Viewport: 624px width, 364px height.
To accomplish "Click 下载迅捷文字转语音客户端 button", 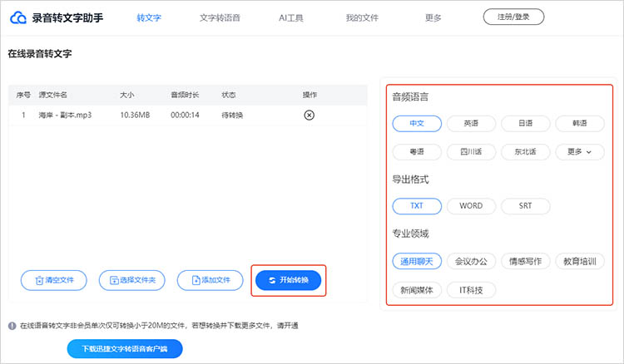I will [125, 349].
